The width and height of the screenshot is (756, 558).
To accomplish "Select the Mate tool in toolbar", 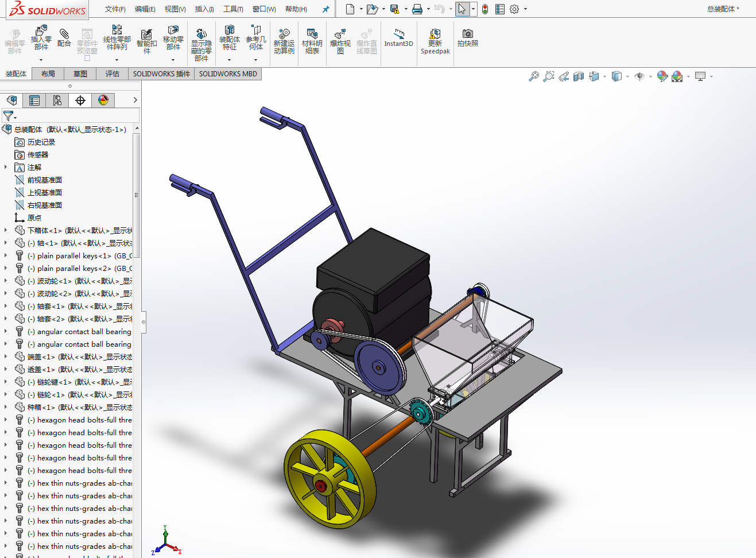I will click(x=64, y=38).
